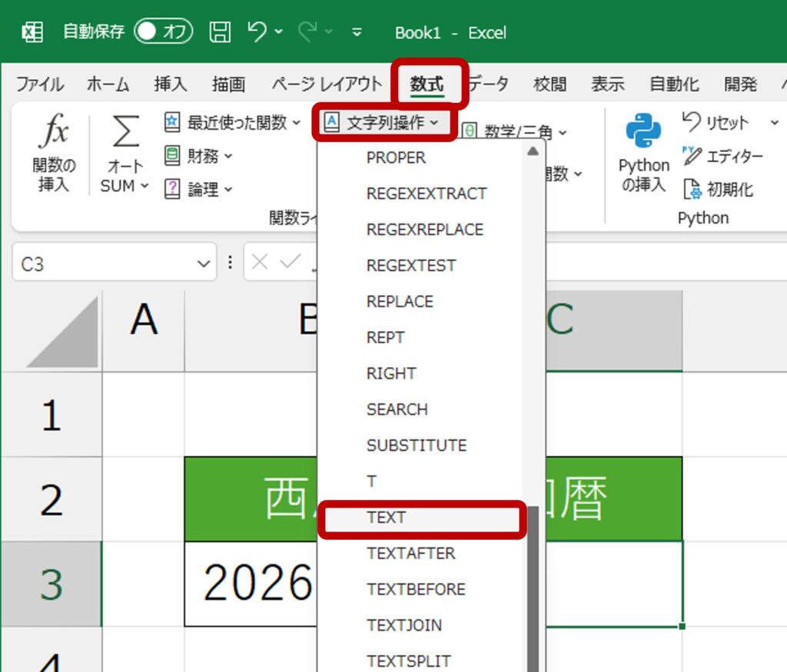The height and width of the screenshot is (672, 787).
Task: Click the Insert Function fx icon
Action: pyautogui.click(x=54, y=133)
